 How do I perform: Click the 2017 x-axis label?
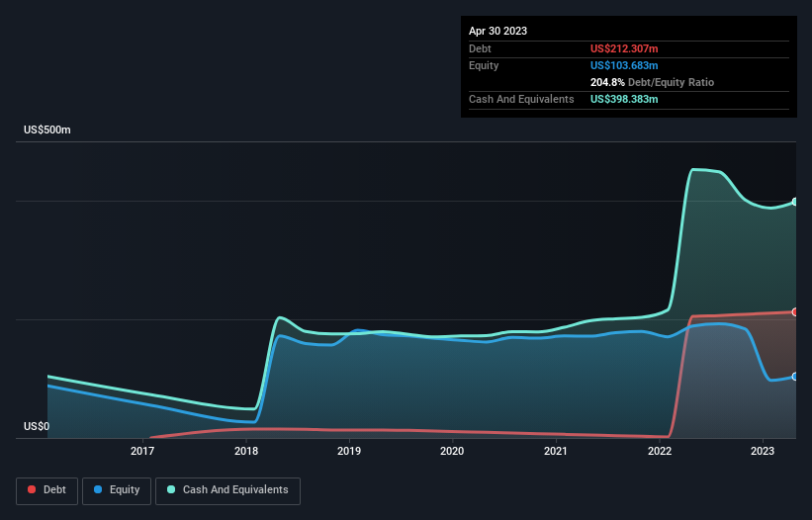pyautogui.click(x=142, y=451)
